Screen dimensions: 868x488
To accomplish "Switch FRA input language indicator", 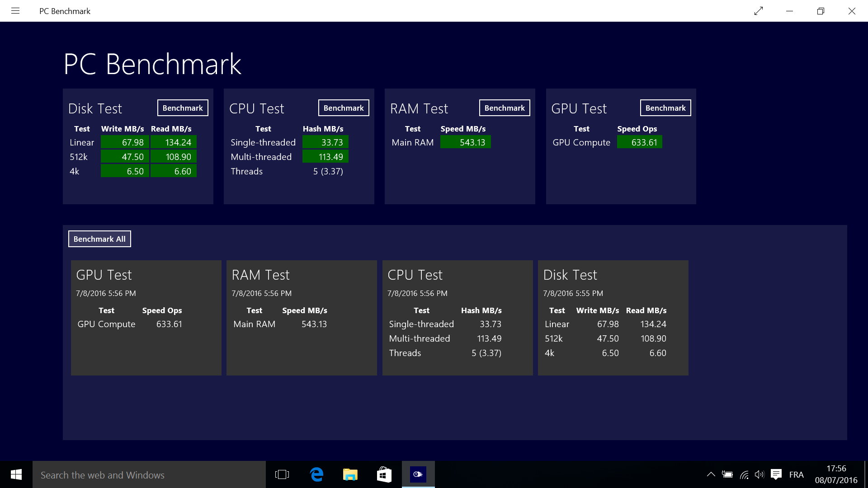I will point(797,474).
